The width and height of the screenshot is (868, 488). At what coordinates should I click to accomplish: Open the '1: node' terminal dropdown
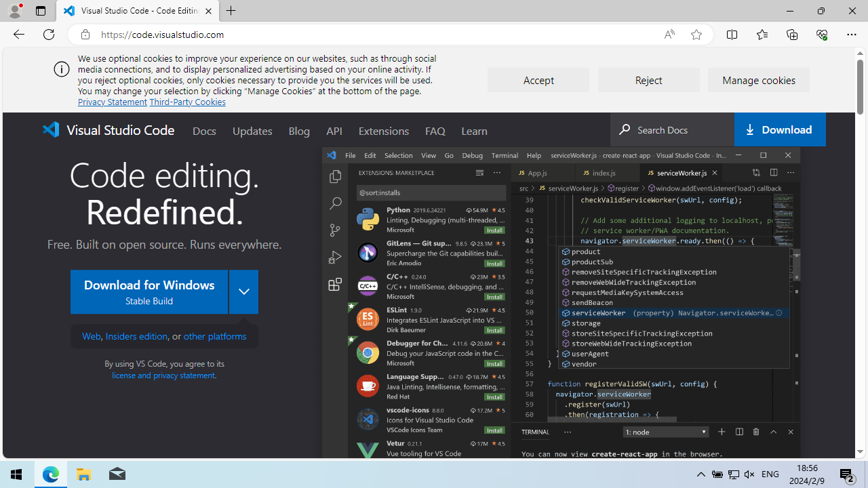coord(665,432)
